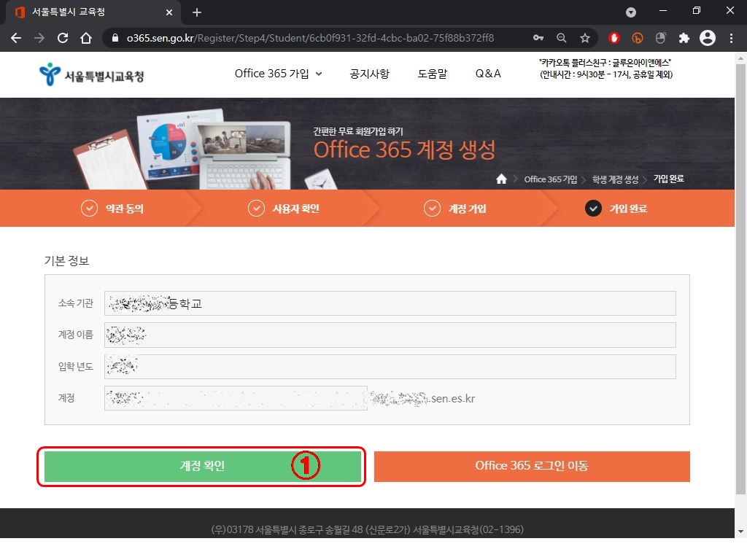Viewport: 747px width, 560px height.
Task: Expand the Office 365 가입 menu
Action: coord(278,74)
